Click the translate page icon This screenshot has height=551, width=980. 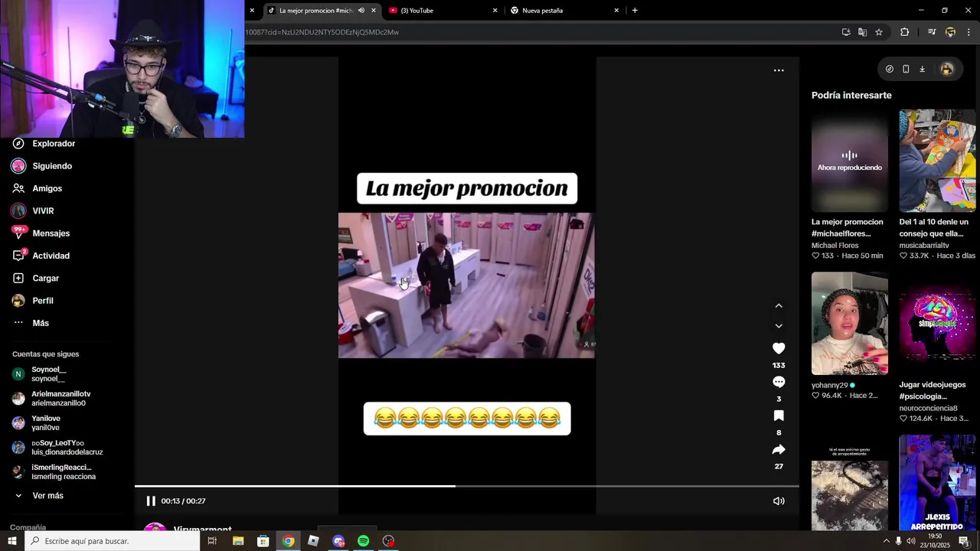(x=862, y=32)
